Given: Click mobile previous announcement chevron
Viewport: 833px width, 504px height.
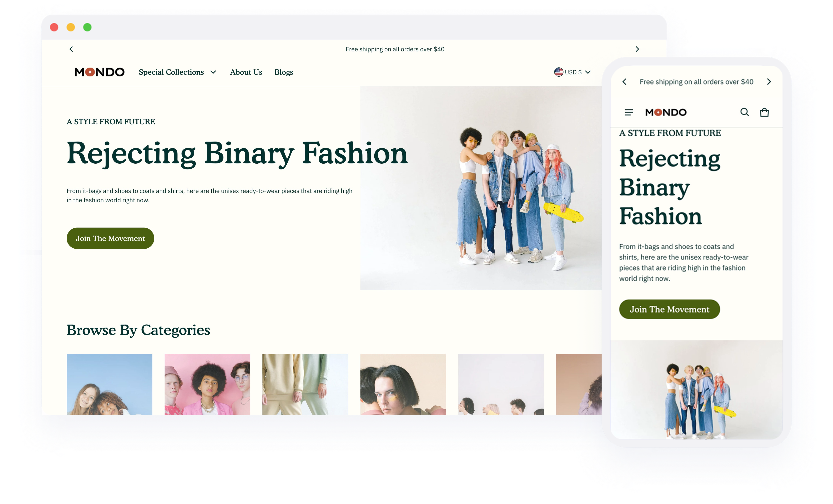Looking at the screenshot, I should tap(624, 82).
